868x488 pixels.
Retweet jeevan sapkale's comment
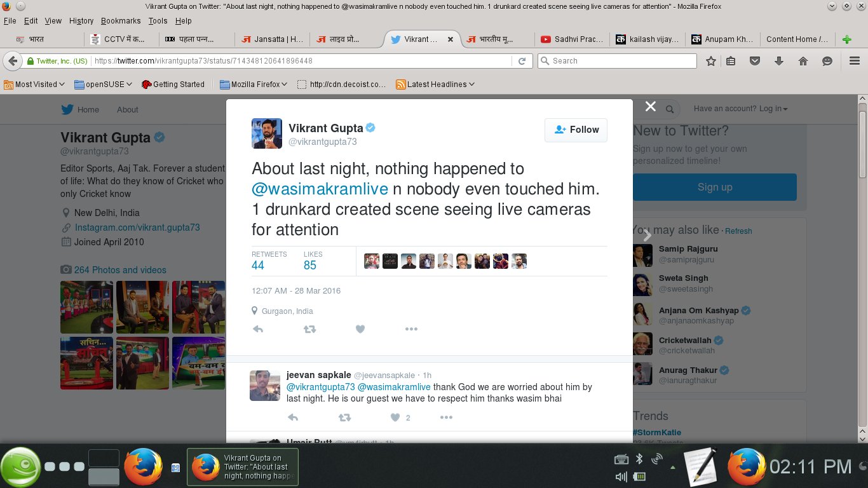point(344,417)
